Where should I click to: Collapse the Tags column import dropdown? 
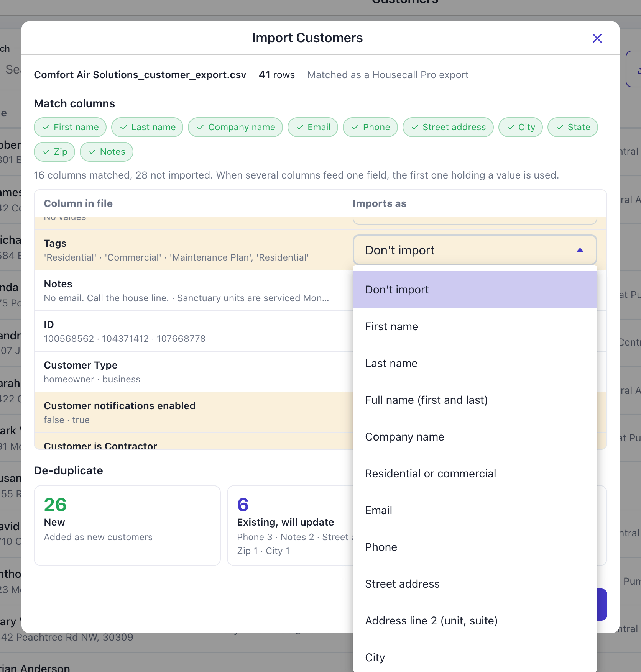[x=475, y=250]
